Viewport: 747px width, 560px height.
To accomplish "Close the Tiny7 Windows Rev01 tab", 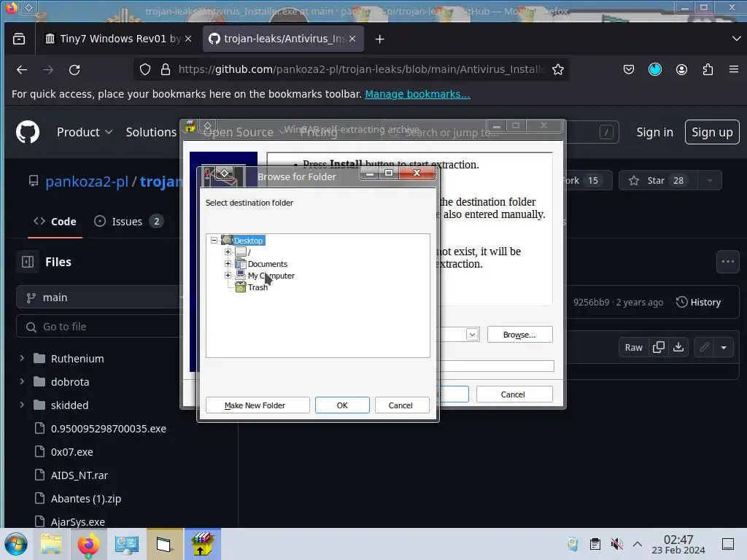I will pyautogui.click(x=188, y=39).
